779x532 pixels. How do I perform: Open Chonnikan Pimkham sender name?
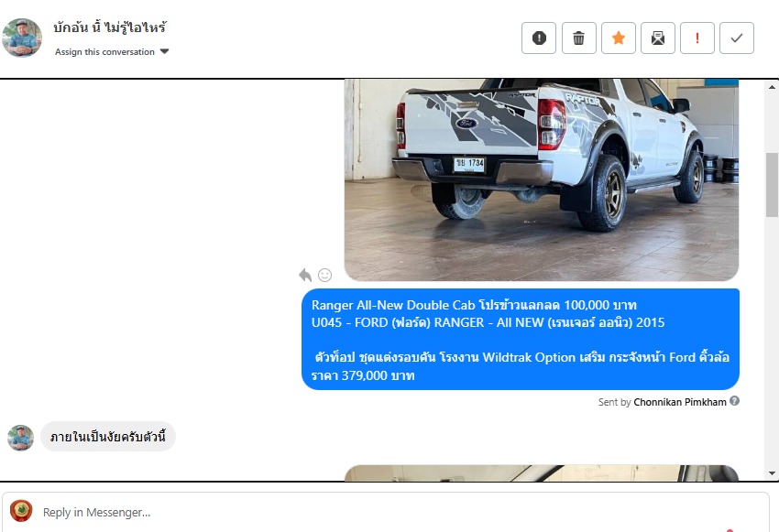(680, 402)
